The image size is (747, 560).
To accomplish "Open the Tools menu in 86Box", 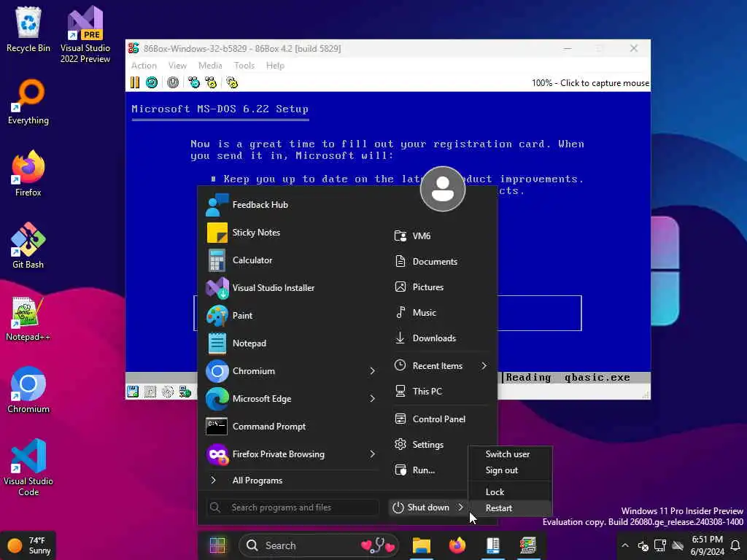I will click(x=244, y=66).
